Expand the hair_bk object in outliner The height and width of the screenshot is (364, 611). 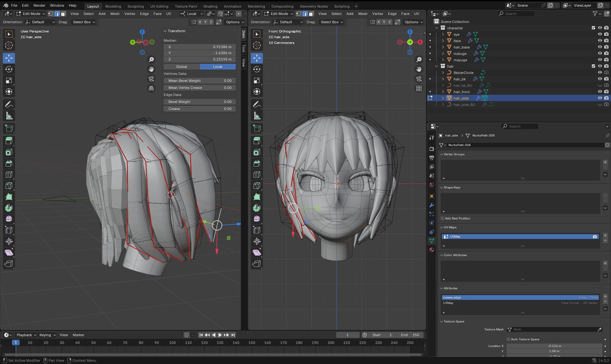443,79
